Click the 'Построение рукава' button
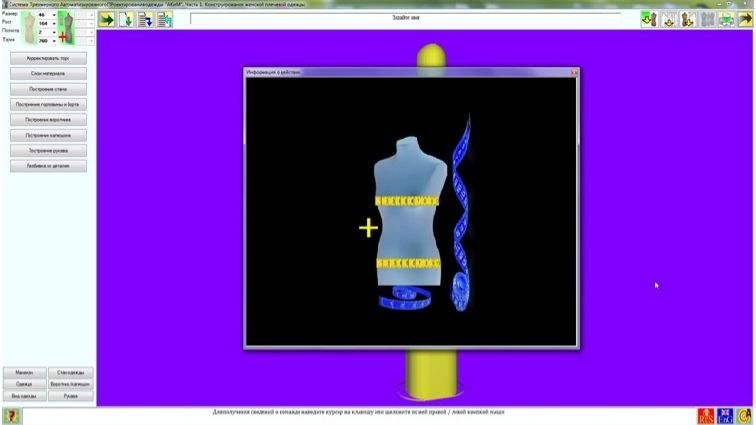756x425 pixels. 48,151
